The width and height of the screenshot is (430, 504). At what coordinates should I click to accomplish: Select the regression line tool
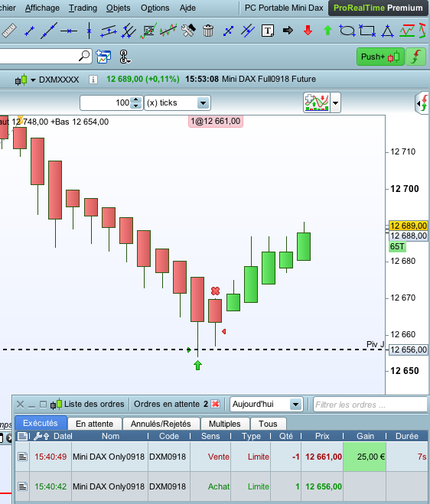point(168,31)
